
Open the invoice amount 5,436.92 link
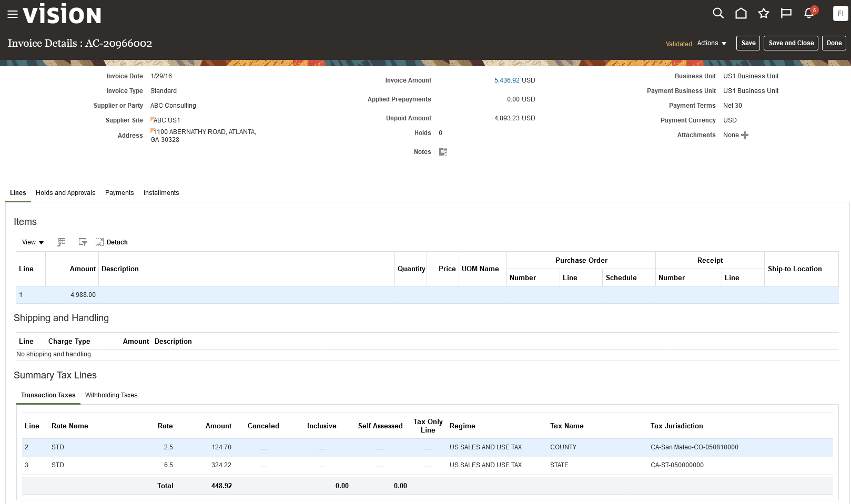(506, 80)
